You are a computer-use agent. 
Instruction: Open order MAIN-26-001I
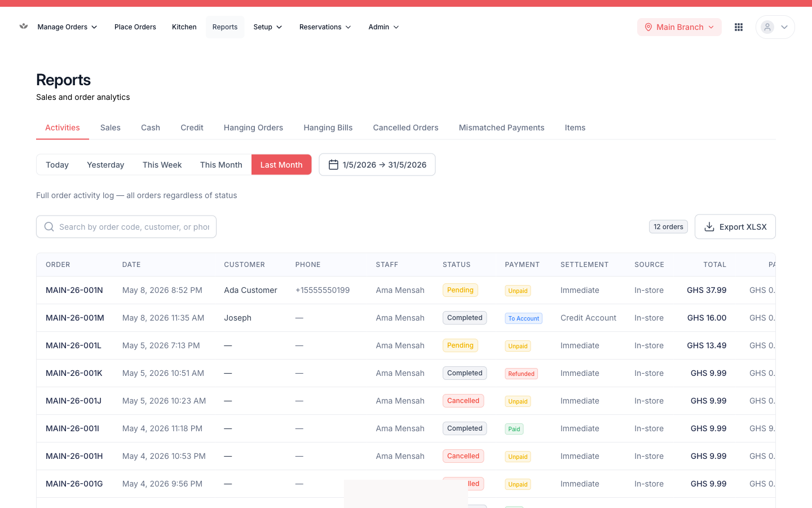pyautogui.click(x=72, y=428)
